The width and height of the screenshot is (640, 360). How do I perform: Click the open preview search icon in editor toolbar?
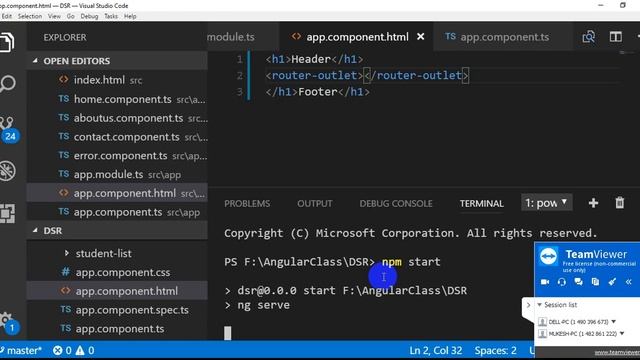(588, 37)
